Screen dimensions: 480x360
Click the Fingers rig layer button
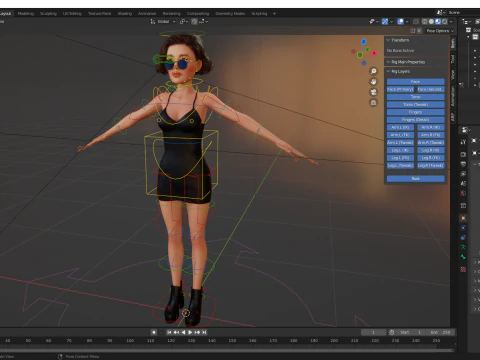pos(415,112)
